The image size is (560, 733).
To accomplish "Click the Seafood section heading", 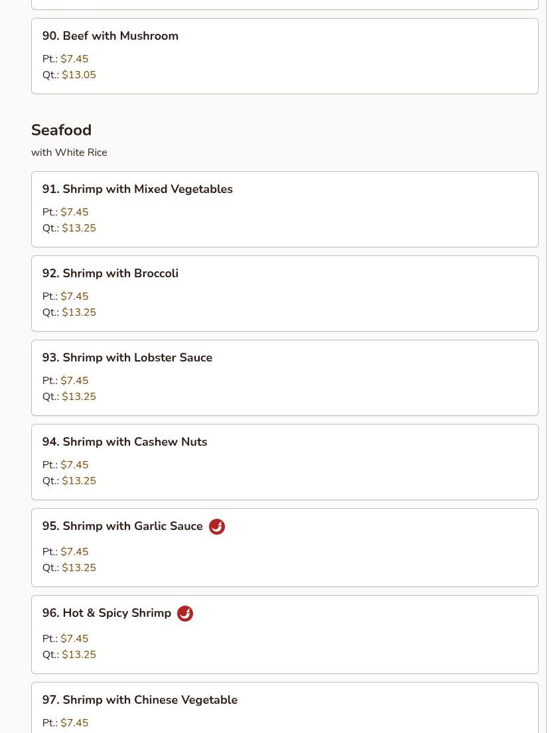I will click(x=61, y=130).
